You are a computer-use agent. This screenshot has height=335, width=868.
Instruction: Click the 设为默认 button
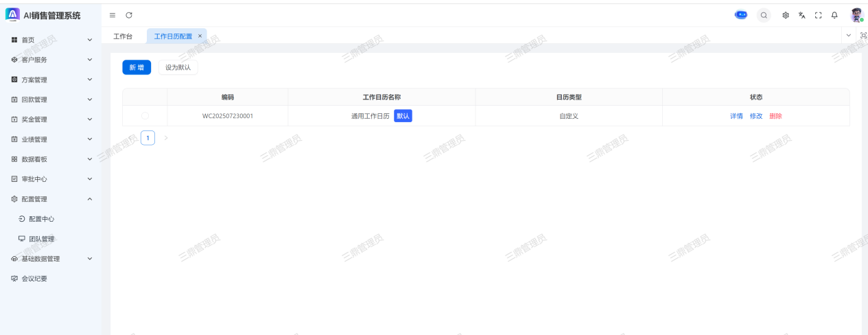(x=178, y=67)
